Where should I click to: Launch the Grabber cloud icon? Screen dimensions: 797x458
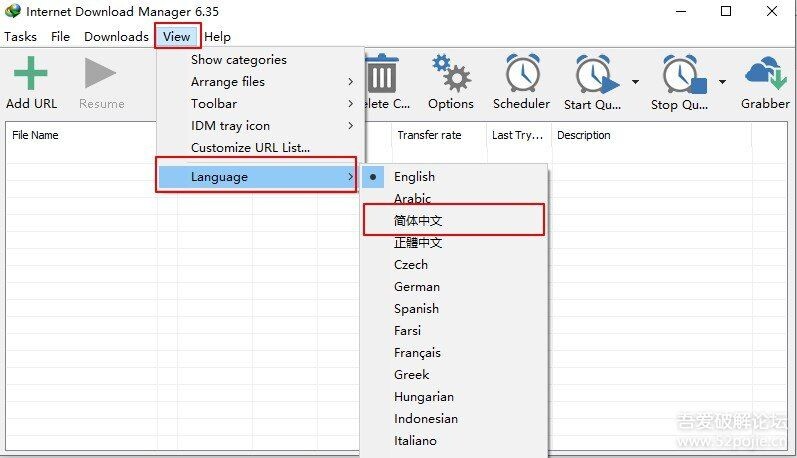[765, 75]
